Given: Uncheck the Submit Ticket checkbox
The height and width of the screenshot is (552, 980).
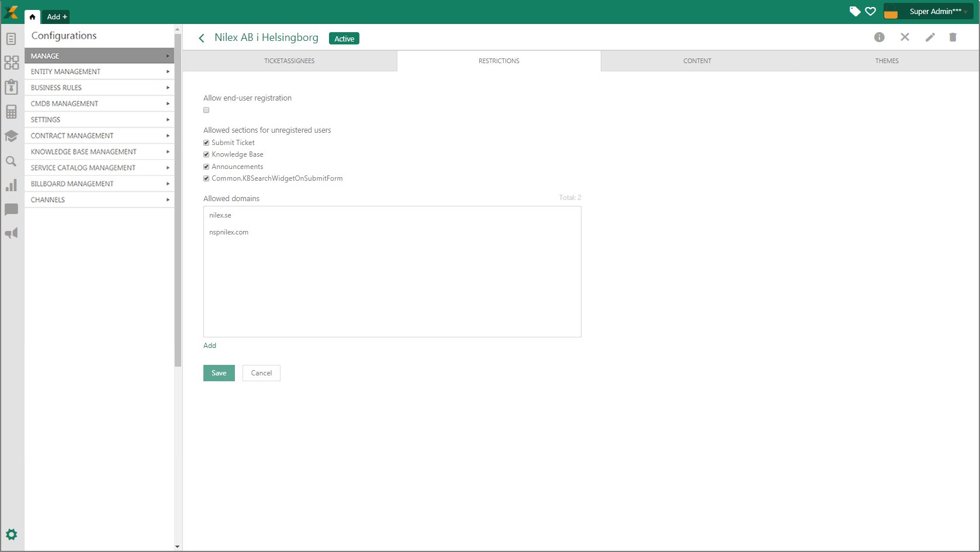Looking at the screenshot, I should pyautogui.click(x=206, y=143).
